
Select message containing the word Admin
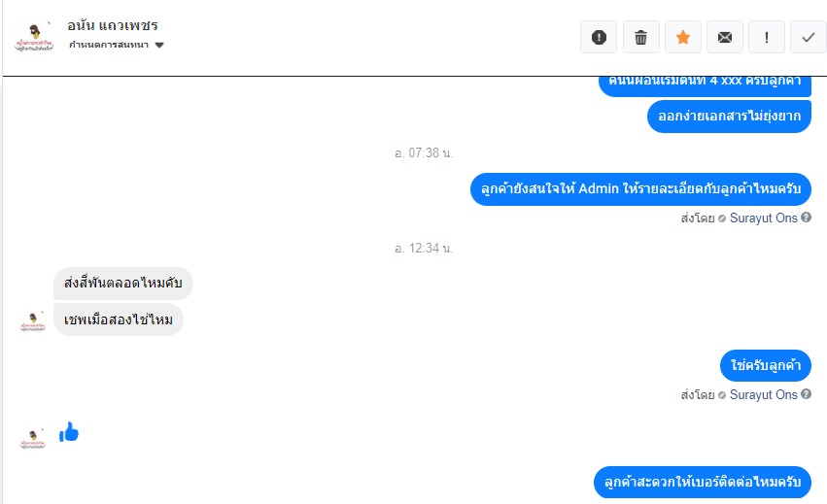pos(640,189)
